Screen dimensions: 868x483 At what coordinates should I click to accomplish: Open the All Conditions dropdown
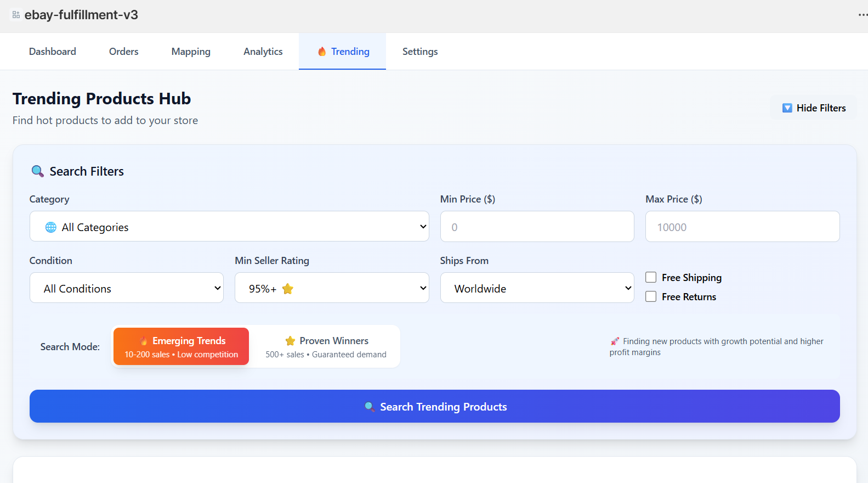coord(127,288)
